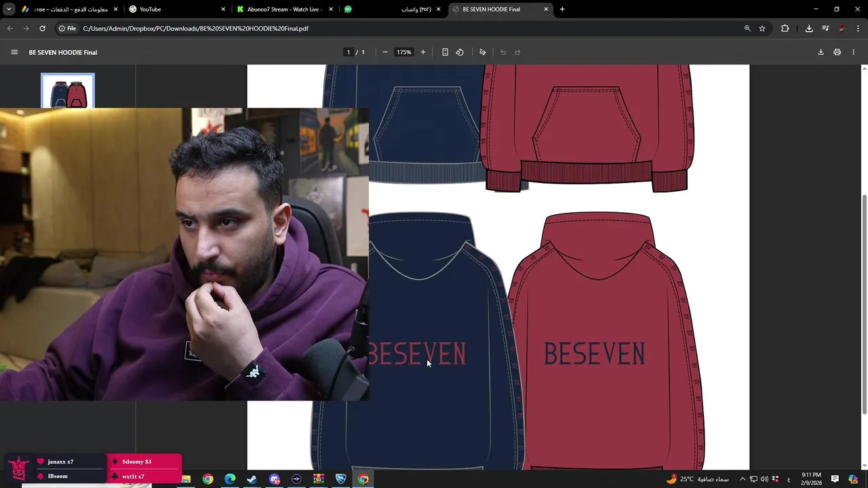The image size is (868, 488).
Task: Switch to the YouTube tab
Action: [176, 9]
